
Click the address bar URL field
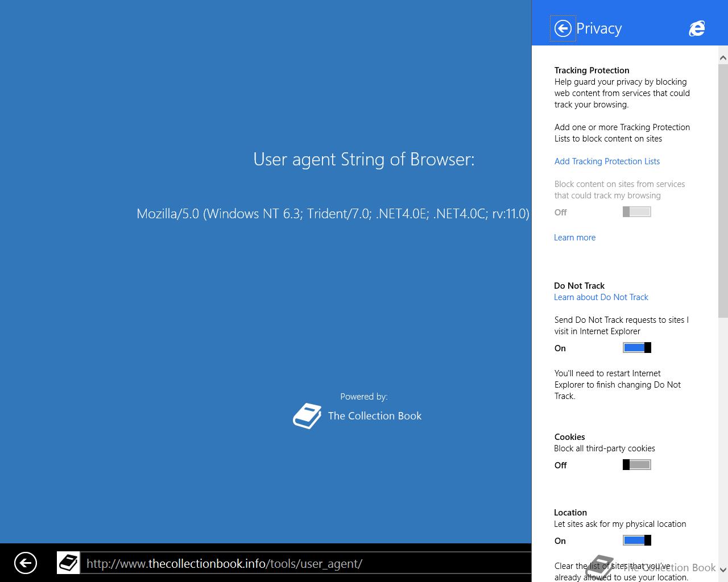(x=305, y=563)
